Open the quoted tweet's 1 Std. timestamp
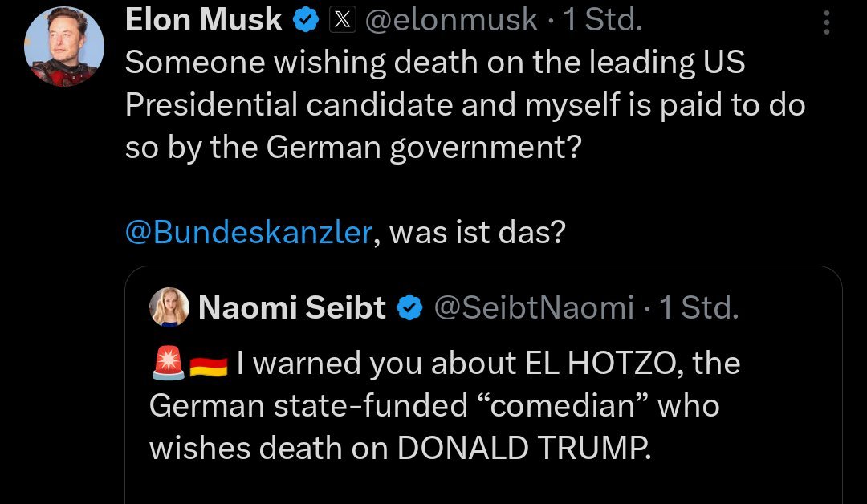 coord(698,307)
